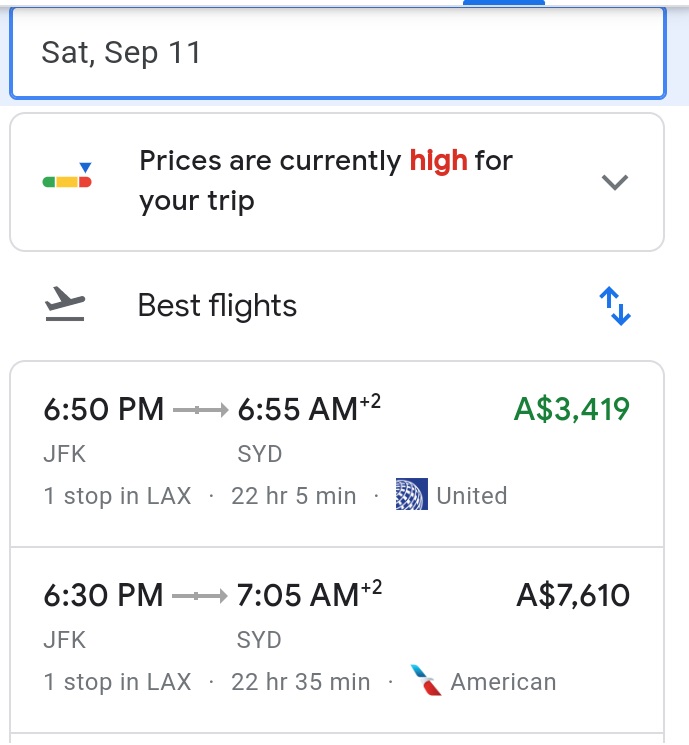
Task: Click the American airline name
Action: (503, 683)
